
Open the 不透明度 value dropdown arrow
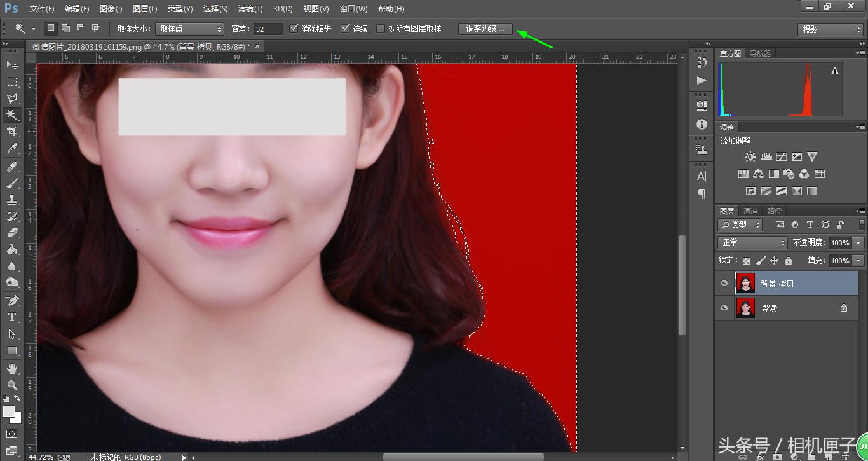click(857, 242)
